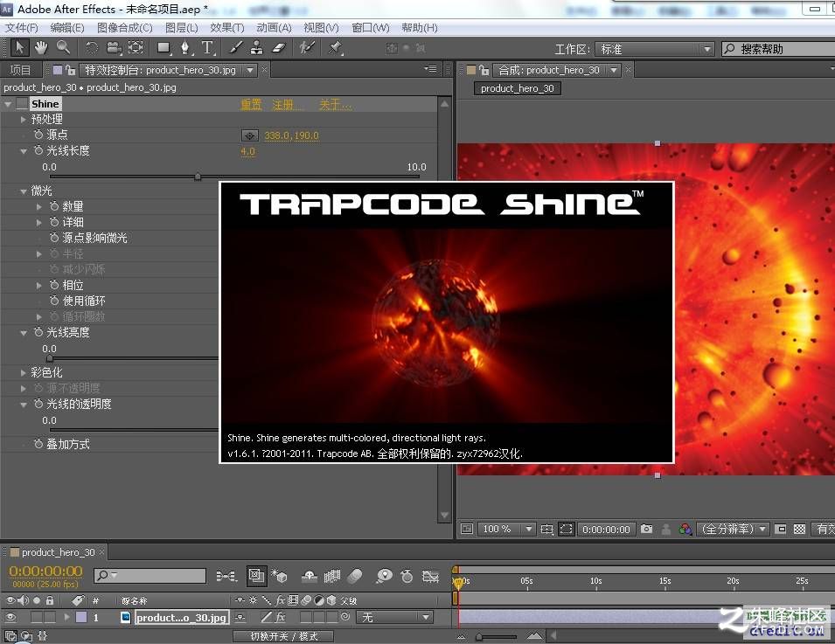
Task: Select the Clone Stamp tool
Action: coord(257,48)
